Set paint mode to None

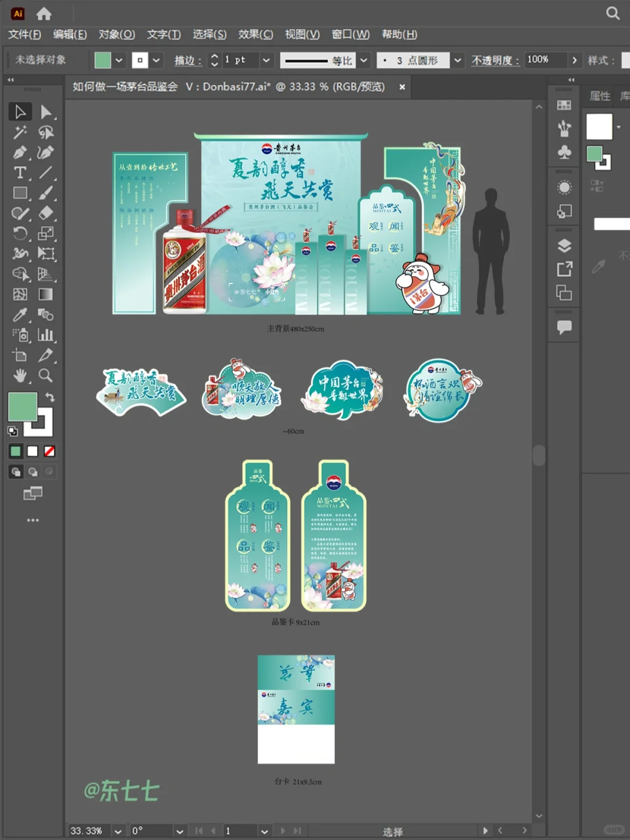coord(50,451)
